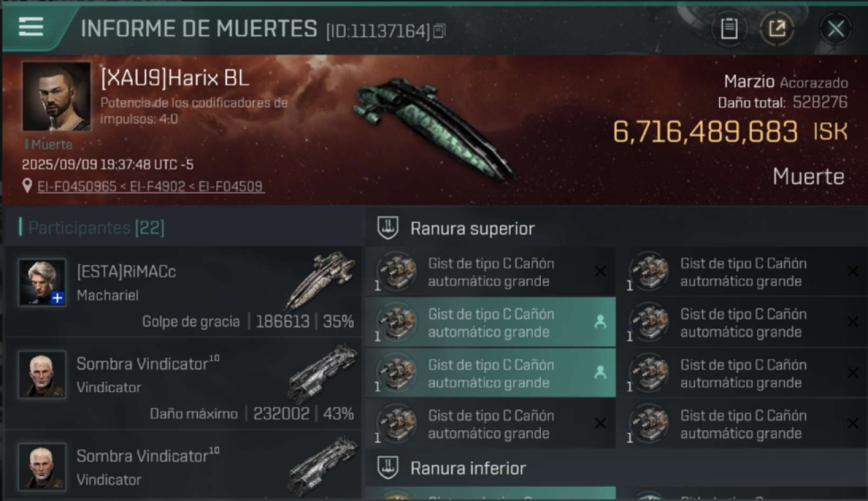Click the second Sombra Vindicator portrait
Image resolution: width=868 pixels, height=501 pixels.
[x=43, y=466]
